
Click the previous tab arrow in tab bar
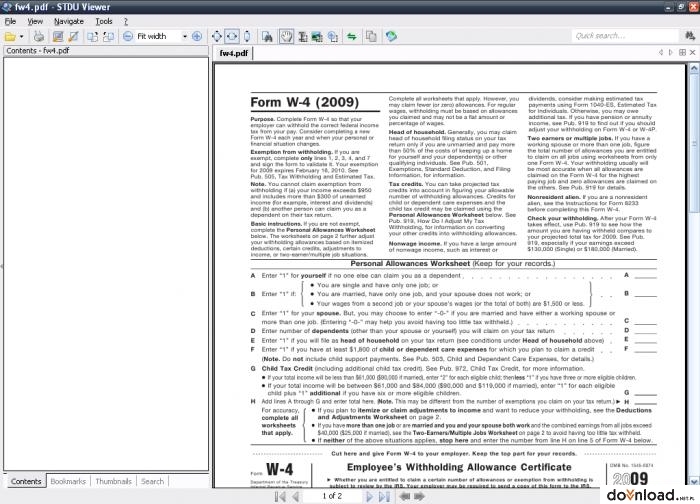(x=661, y=52)
